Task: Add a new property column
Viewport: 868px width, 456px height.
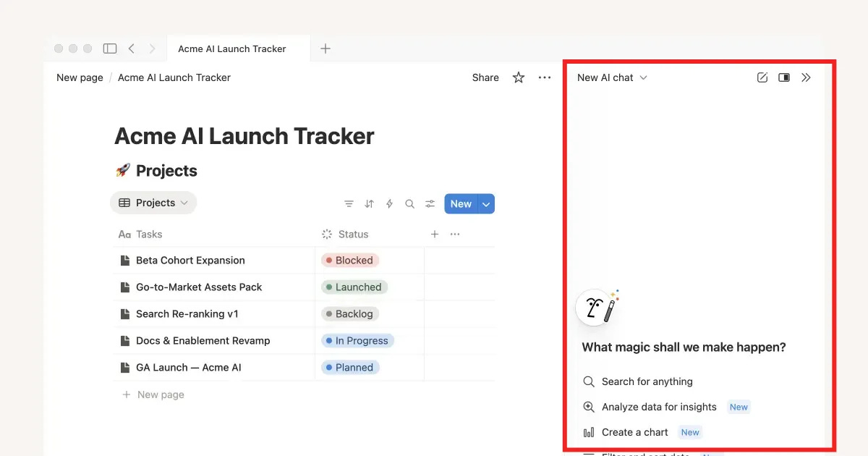Action: [435, 235]
